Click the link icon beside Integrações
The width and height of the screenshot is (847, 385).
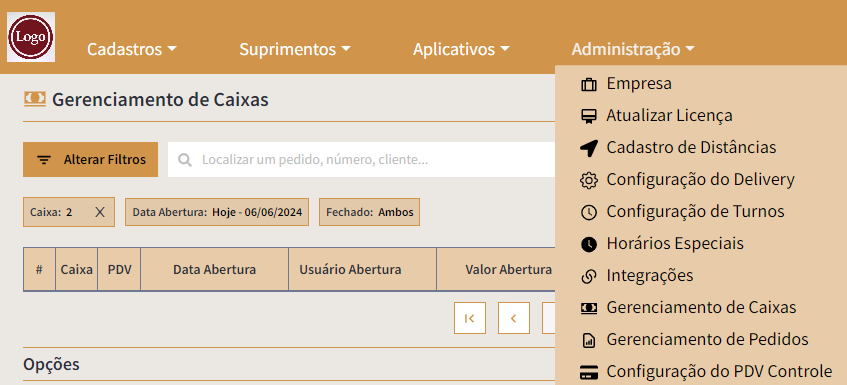[x=588, y=276]
